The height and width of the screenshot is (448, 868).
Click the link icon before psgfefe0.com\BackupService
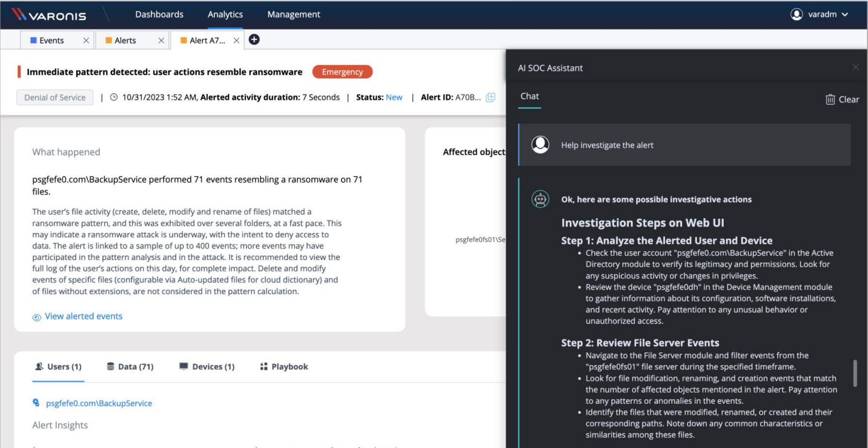36,403
